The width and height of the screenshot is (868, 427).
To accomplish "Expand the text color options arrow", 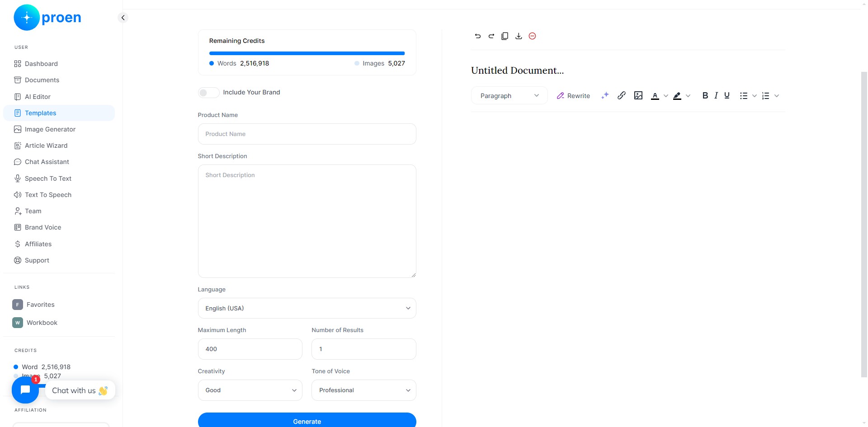I will (665, 96).
